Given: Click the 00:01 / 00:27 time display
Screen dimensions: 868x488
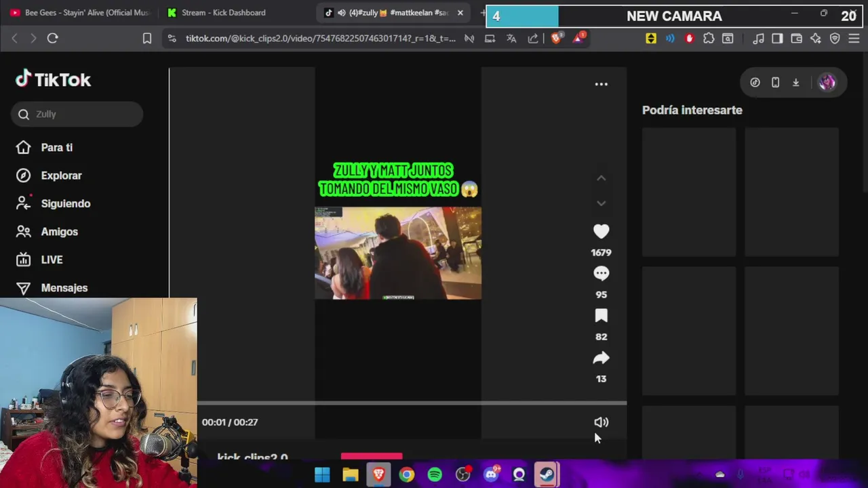Looking at the screenshot, I should point(230,422).
